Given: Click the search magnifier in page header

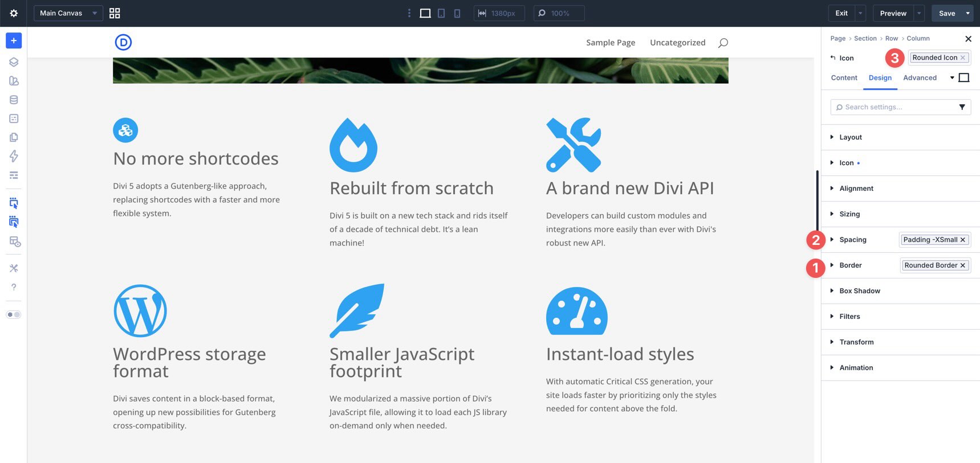Looking at the screenshot, I should [x=723, y=43].
